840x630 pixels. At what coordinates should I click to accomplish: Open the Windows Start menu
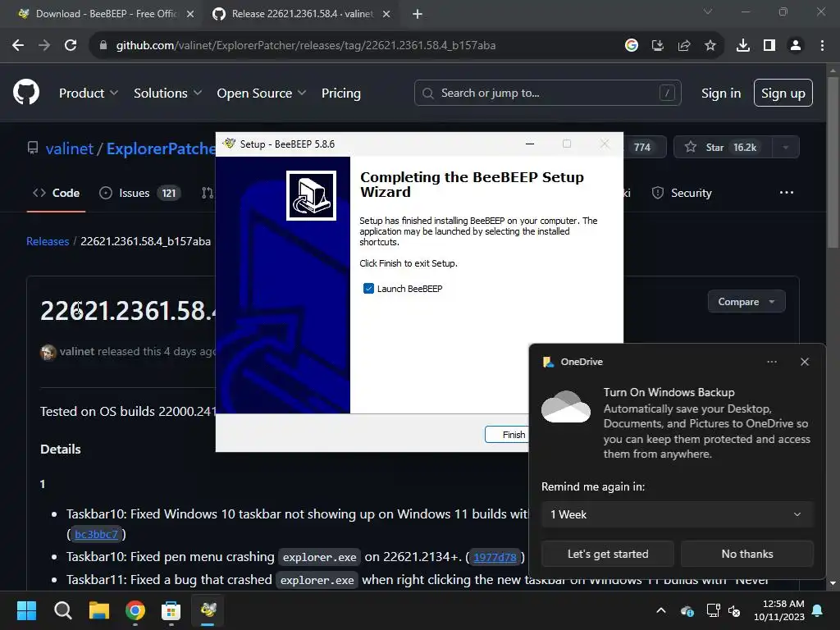tap(26, 610)
